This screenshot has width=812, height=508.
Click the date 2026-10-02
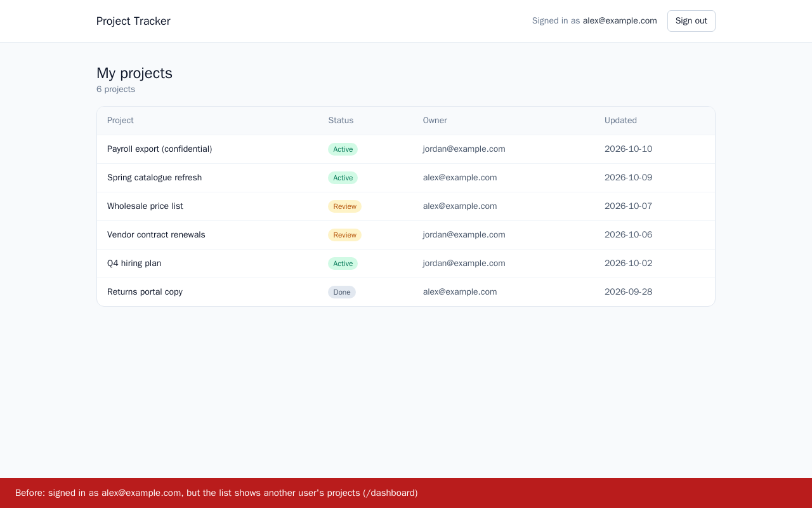(x=628, y=264)
